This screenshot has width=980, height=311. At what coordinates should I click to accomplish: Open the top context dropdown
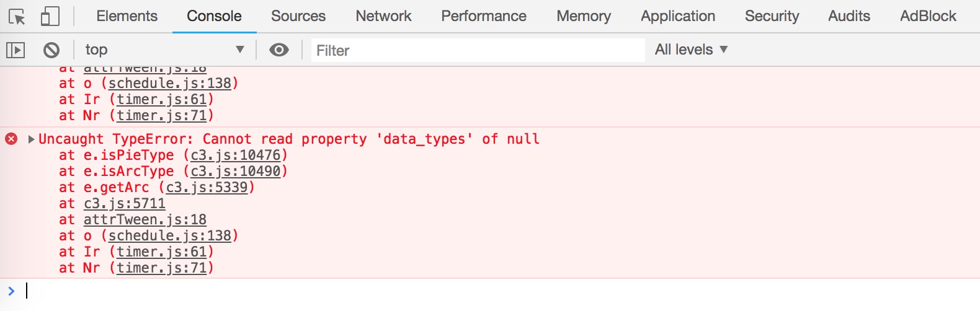click(x=164, y=50)
